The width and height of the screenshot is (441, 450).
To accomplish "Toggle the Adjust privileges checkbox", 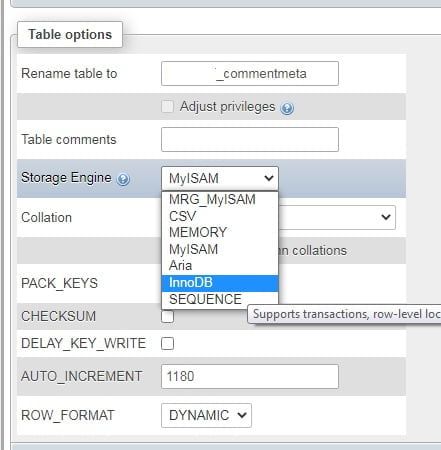I will 167,107.
